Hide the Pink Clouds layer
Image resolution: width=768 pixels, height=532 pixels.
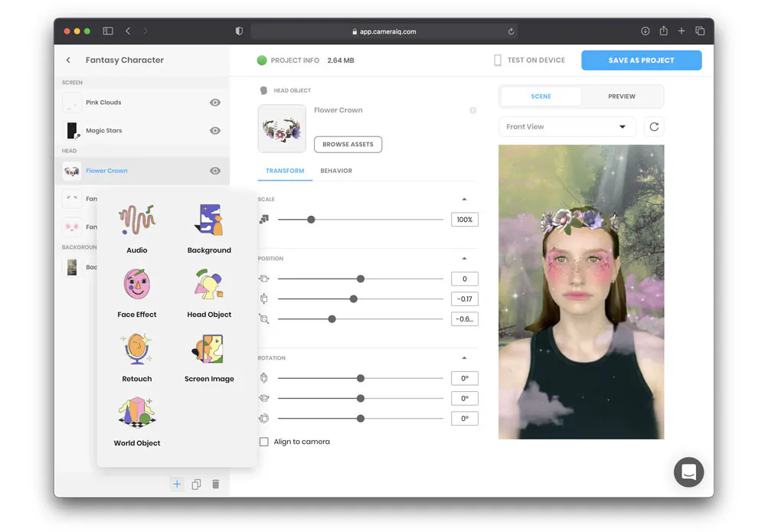pos(215,103)
